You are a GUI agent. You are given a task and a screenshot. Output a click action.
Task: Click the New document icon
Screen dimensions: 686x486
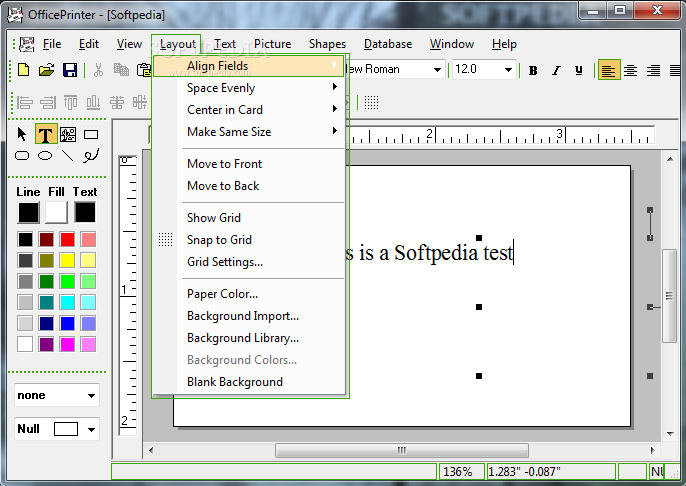pyautogui.click(x=24, y=70)
